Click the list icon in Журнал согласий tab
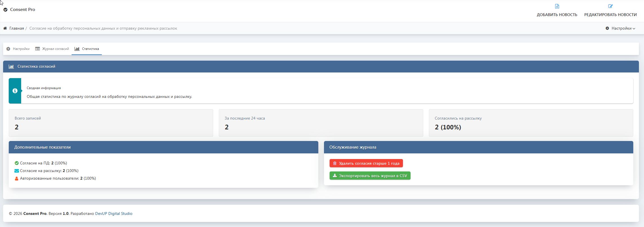 tap(38, 49)
